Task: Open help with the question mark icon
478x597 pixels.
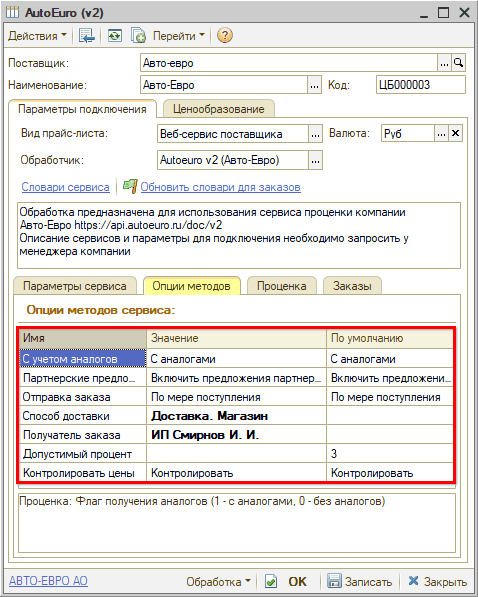Action: [x=225, y=36]
